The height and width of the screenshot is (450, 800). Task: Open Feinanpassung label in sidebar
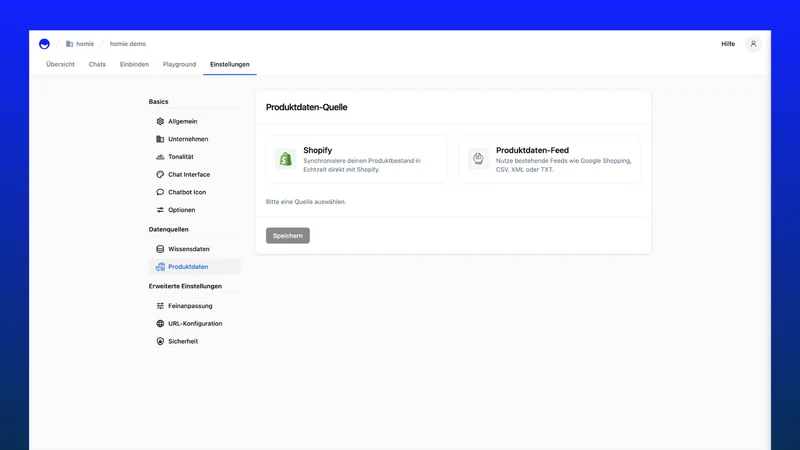coord(190,306)
